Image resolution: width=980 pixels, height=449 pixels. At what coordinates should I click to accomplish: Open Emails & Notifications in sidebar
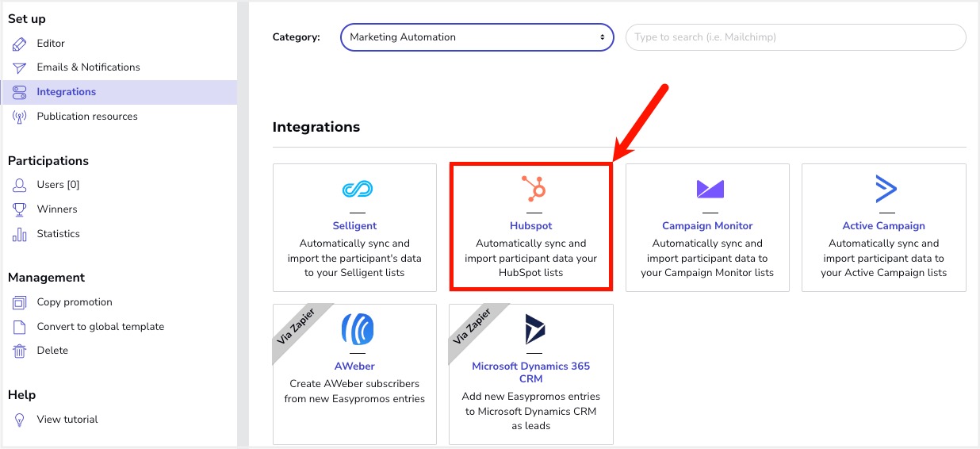tap(88, 67)
